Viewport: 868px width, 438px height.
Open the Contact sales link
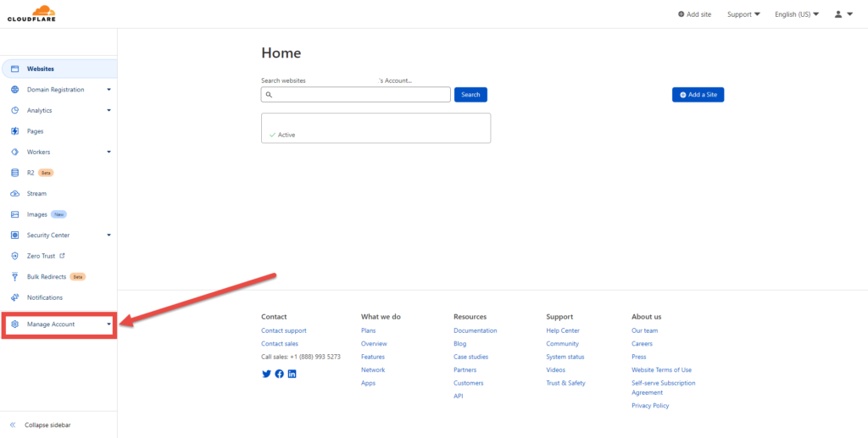coord(280,343)
